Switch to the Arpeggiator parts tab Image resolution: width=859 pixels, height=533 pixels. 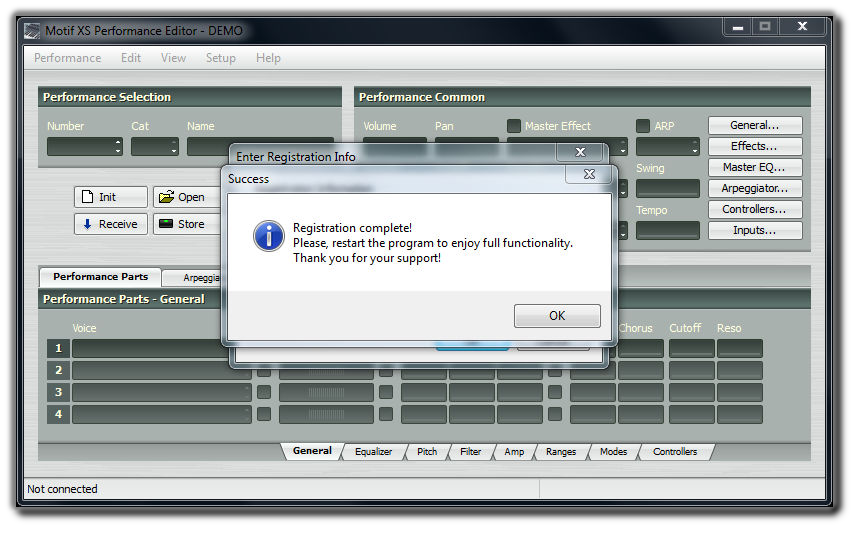tap(194, 278)
